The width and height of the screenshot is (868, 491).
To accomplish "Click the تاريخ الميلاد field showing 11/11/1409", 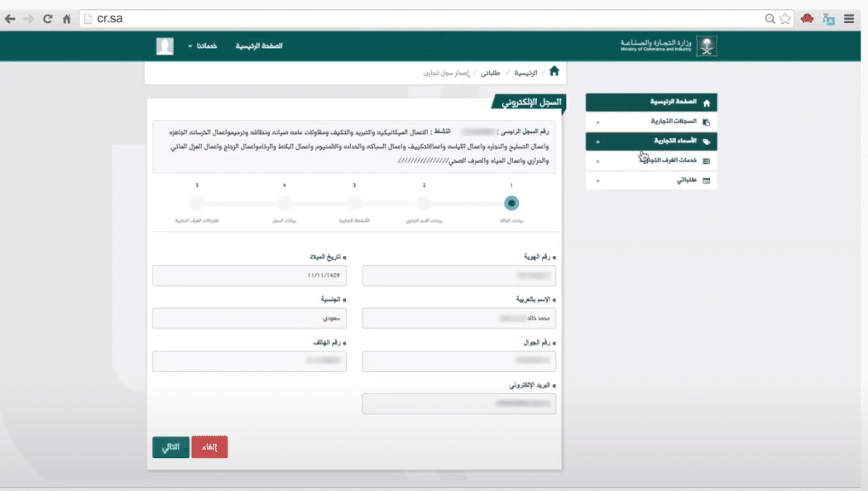I will (250, 276).
